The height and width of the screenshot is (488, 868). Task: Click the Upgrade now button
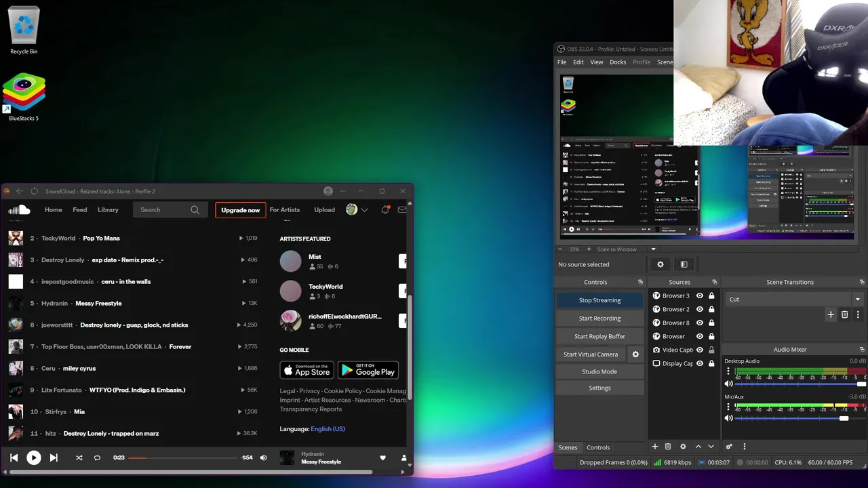(x=240, y=210)
